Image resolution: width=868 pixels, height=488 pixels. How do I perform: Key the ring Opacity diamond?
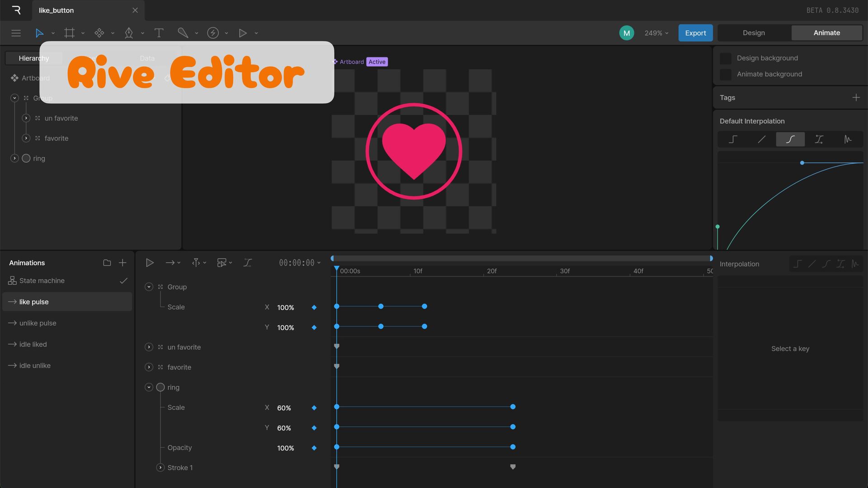tap(314, 448)
